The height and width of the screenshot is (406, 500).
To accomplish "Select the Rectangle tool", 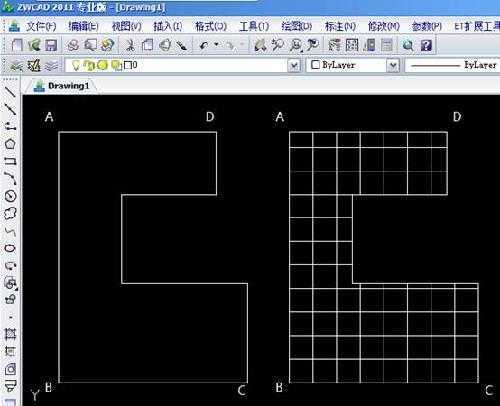I will point(11,161).
